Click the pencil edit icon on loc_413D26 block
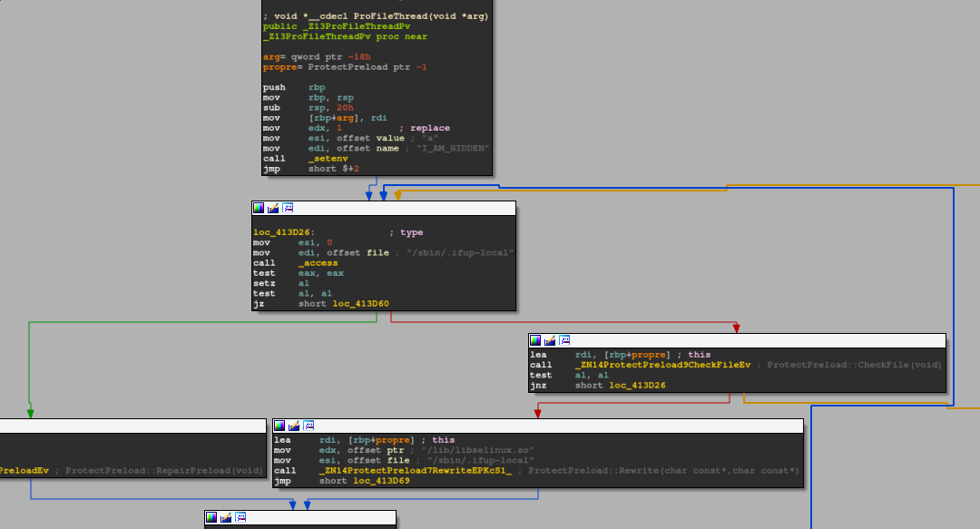 point(273,208)
